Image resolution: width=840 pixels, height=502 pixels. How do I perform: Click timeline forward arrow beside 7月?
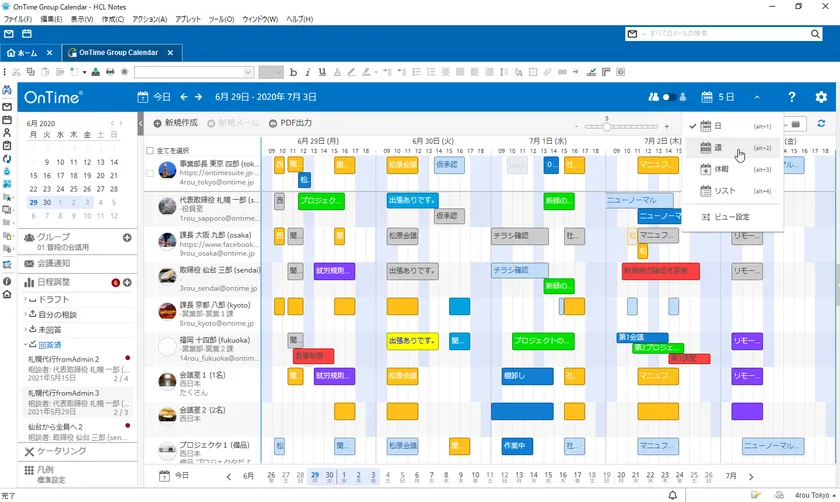point(751,476)
